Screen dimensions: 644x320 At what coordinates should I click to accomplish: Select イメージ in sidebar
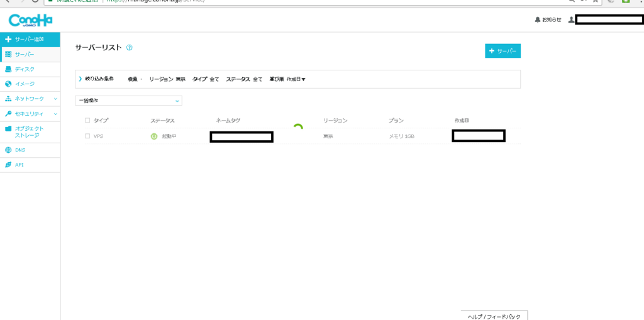[30, 84]
